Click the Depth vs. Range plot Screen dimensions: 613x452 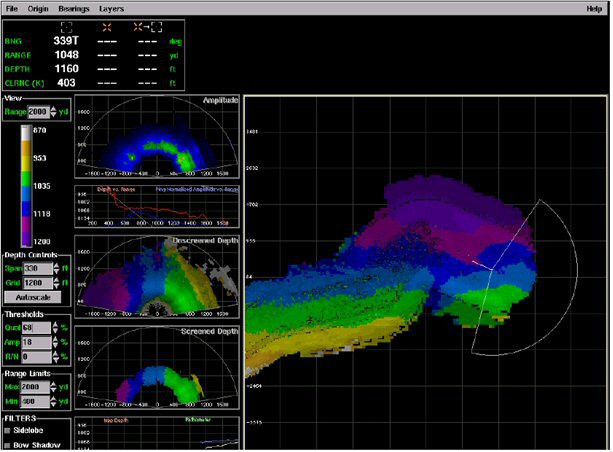(157, 206)
